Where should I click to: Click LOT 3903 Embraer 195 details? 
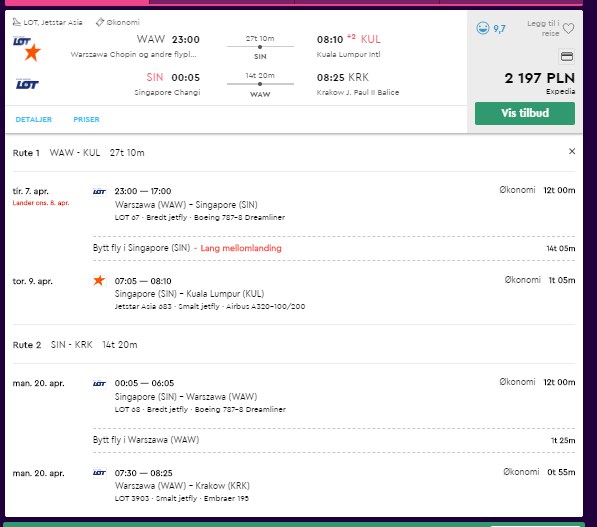[x=182, y=498]
